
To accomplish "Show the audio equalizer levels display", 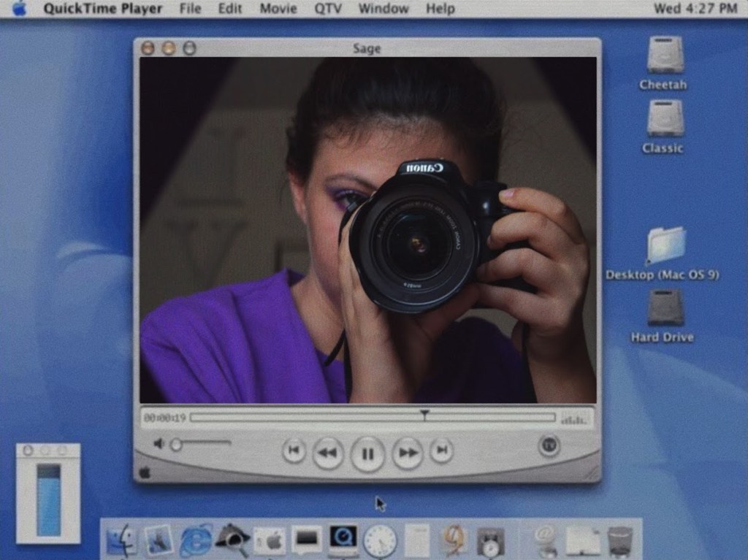I will coord(573,418).
